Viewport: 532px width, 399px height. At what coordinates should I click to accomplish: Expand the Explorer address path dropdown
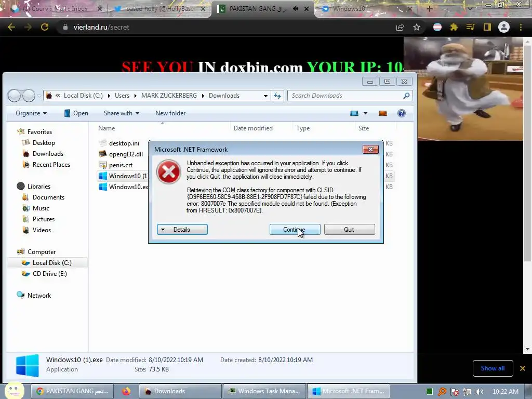pos(265,96)
